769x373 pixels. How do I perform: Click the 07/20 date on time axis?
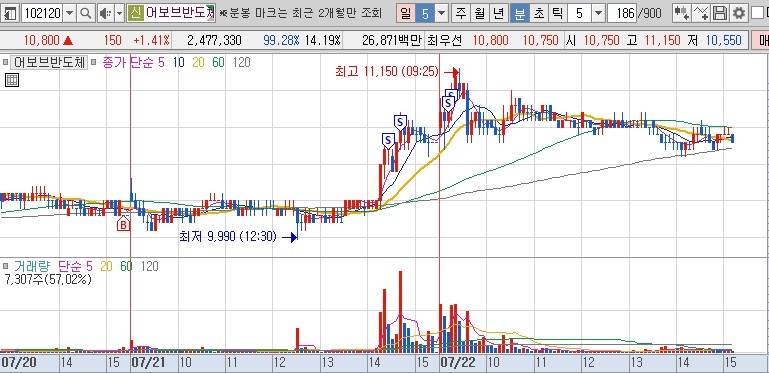pos(18,363)
